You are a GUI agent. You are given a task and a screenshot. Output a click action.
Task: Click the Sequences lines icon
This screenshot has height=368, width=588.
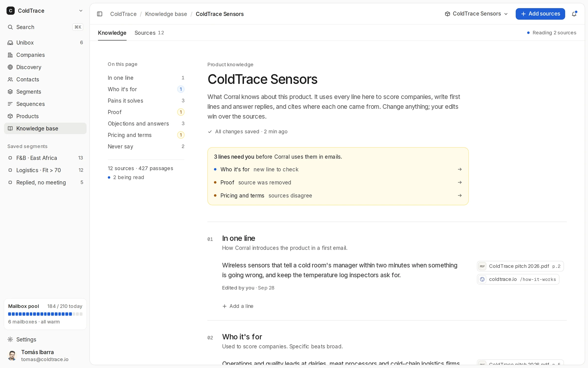[10, 104]
